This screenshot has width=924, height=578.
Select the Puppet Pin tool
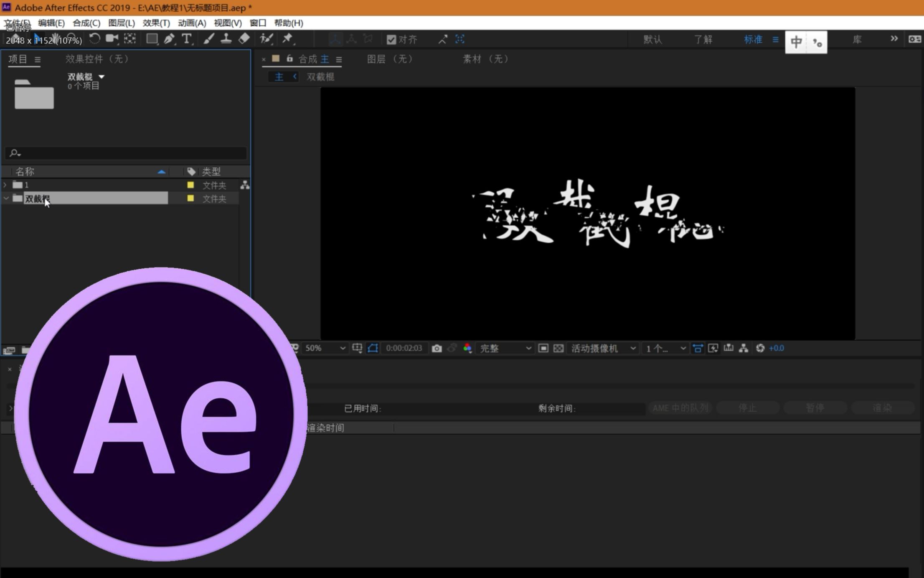[287, 39]
